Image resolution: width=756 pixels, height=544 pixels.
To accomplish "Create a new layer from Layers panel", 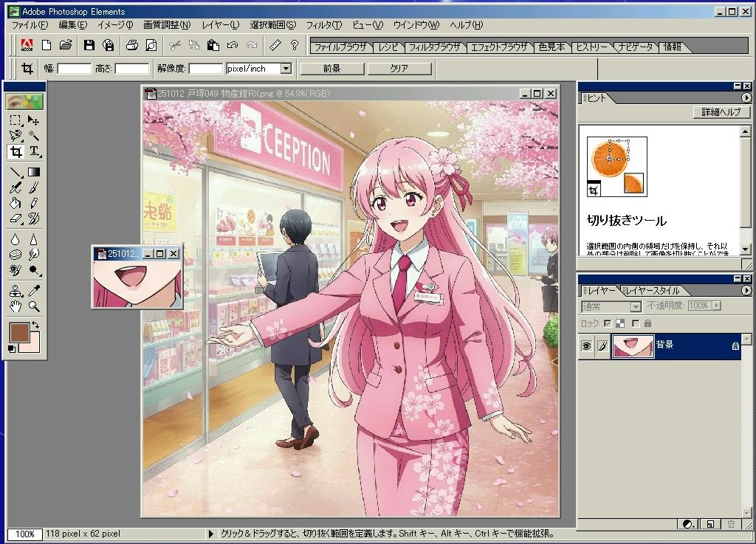I will (x=709, y=524).
